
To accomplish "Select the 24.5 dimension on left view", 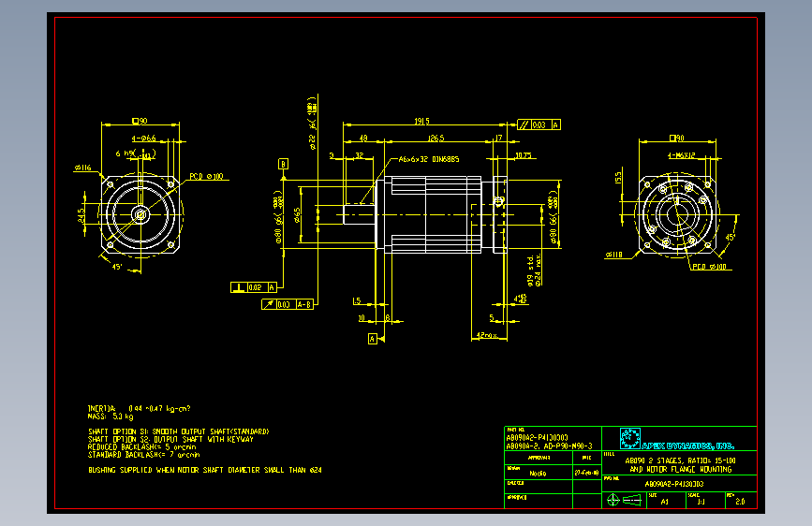I will [x=81, y=216].
